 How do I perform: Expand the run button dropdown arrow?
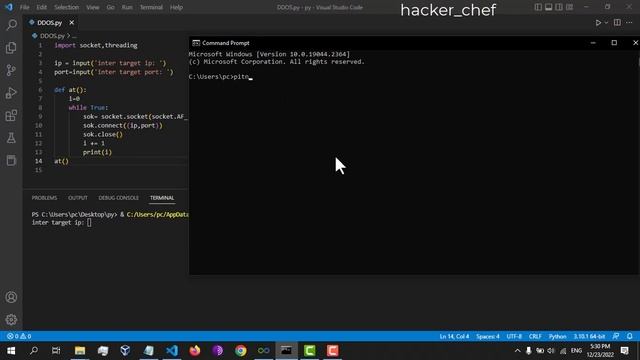click(x=606, y=23)
